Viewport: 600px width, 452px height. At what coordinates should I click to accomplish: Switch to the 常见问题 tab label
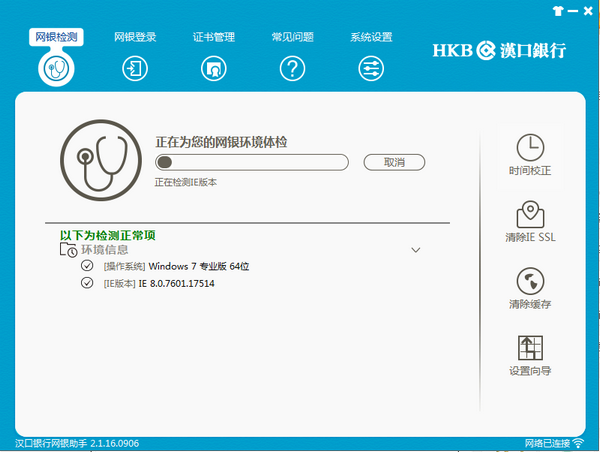pos(293,37)
